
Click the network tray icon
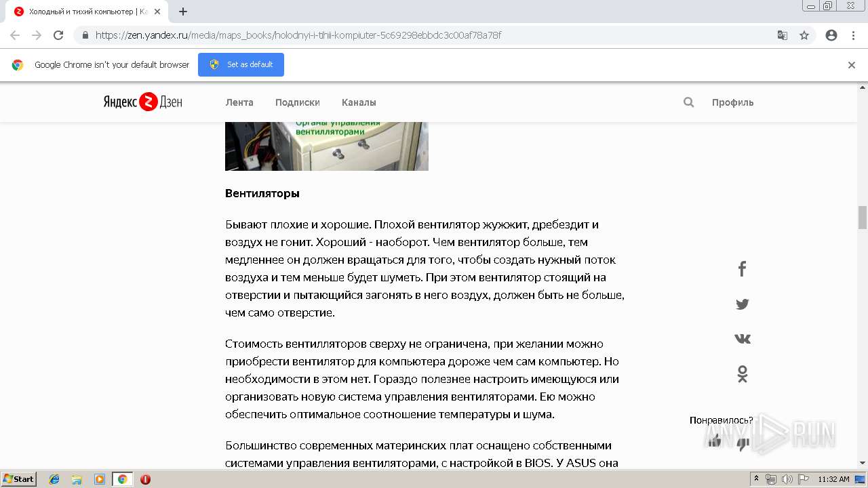pyautogui.click(x=771, y=479)
